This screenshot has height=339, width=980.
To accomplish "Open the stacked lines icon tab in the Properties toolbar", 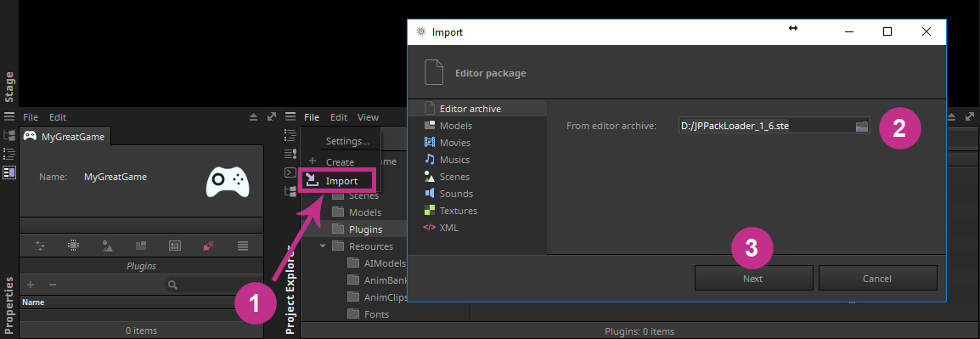I will [x=243, y=246].
